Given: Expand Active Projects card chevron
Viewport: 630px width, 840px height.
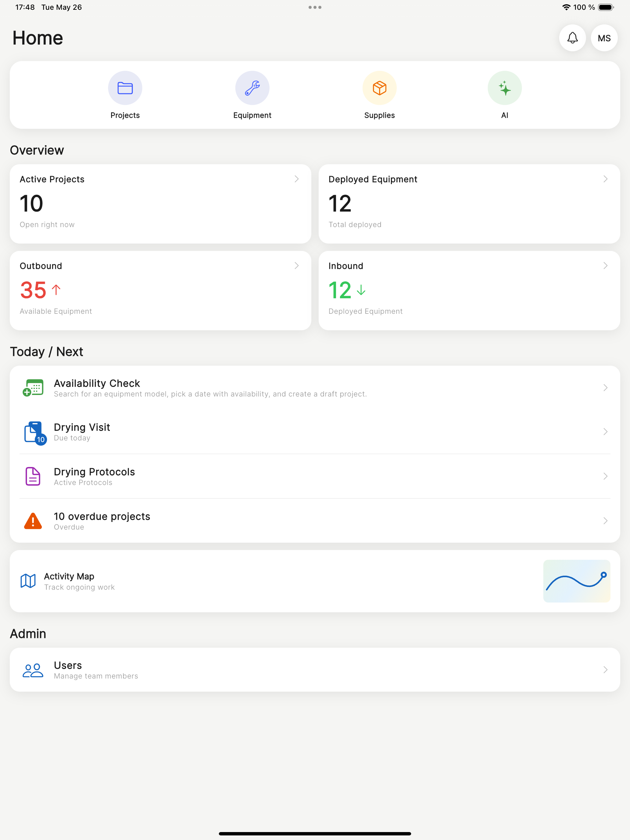Looking at the screenshot, I should pyautogui.click(x=297, y=179).
